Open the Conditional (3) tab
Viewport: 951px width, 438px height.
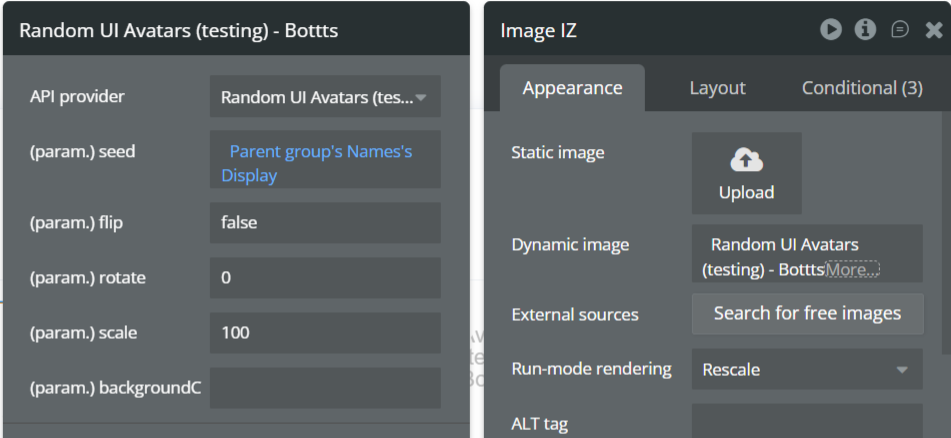coord(862,88)
